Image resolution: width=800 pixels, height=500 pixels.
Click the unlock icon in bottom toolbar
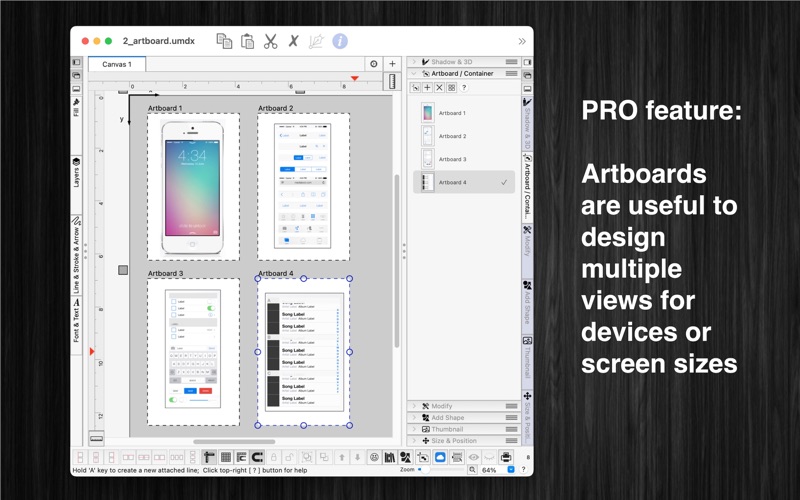[x=289, y=457]
